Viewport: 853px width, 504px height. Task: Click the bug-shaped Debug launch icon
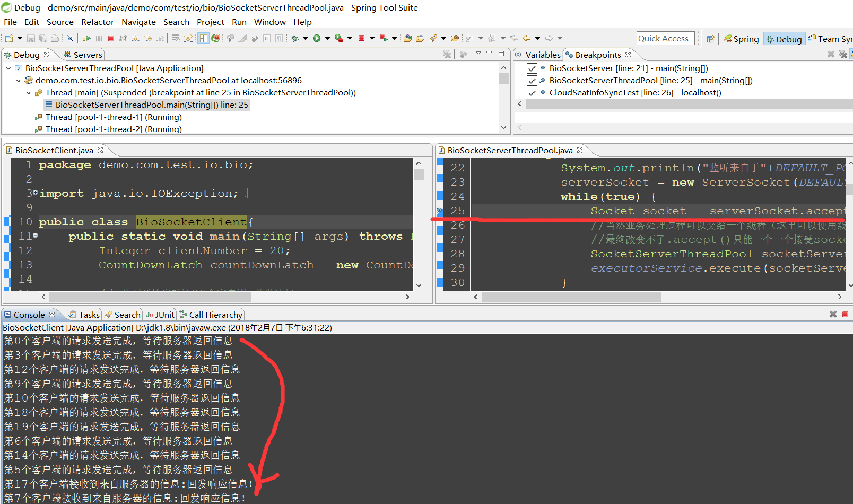point(295,38)
